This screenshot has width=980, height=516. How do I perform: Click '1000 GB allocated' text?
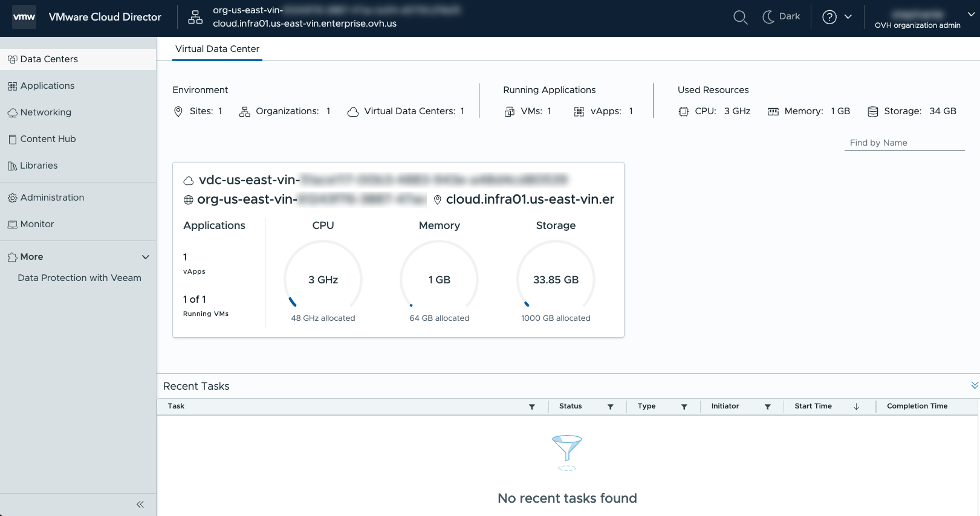tap(556, 318)
